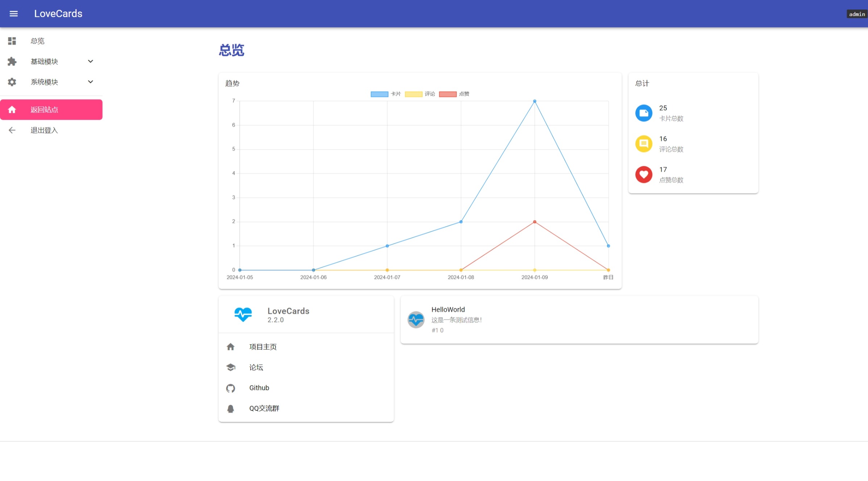Image resolution: width=868 pixels, height=481 pixels.
Task: Click 退出登入 to log out
Action: tap(44, 130)
